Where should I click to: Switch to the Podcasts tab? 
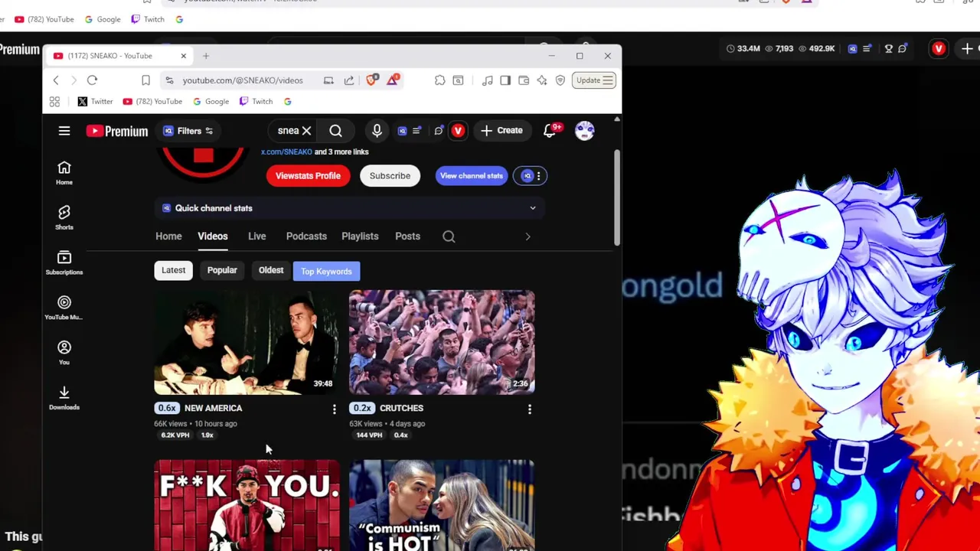point(306,236)
